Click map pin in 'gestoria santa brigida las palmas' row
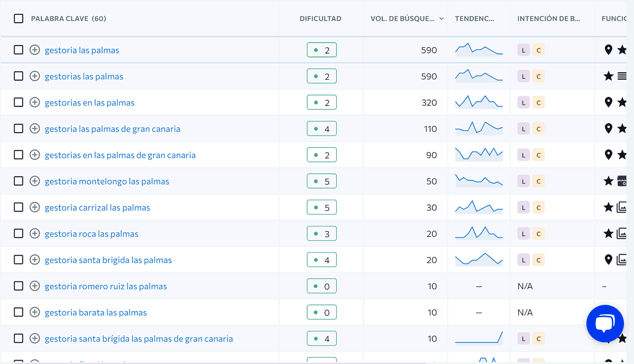Image resolution: width=634 pixels, height=364 pixels. 609,260
